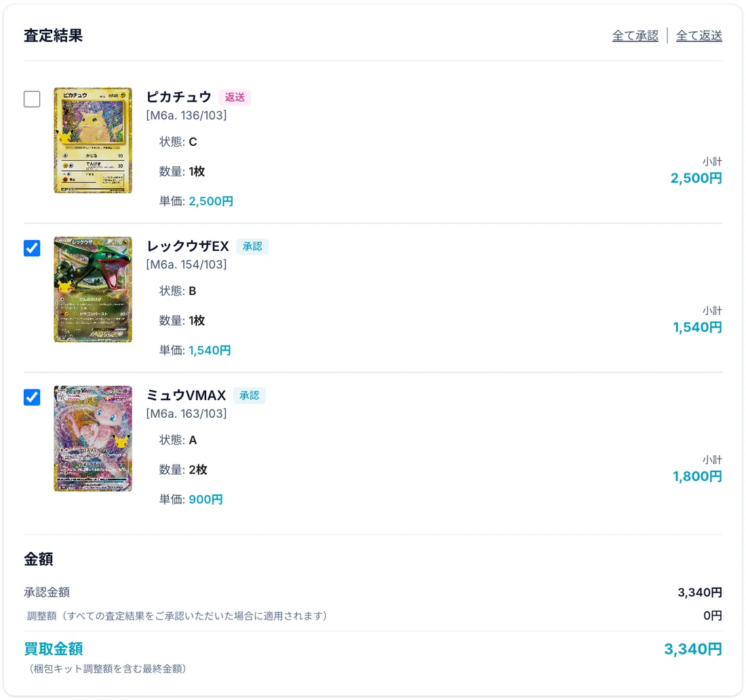Open the レックウザEX card thumbnail
Screen dimensions: 746x700
click(x=93, y=290)
